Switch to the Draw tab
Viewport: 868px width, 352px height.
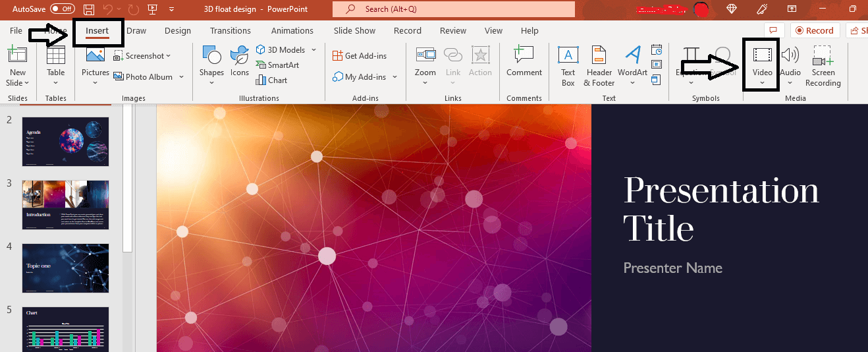pyautogui.click(x=136, y=31)
